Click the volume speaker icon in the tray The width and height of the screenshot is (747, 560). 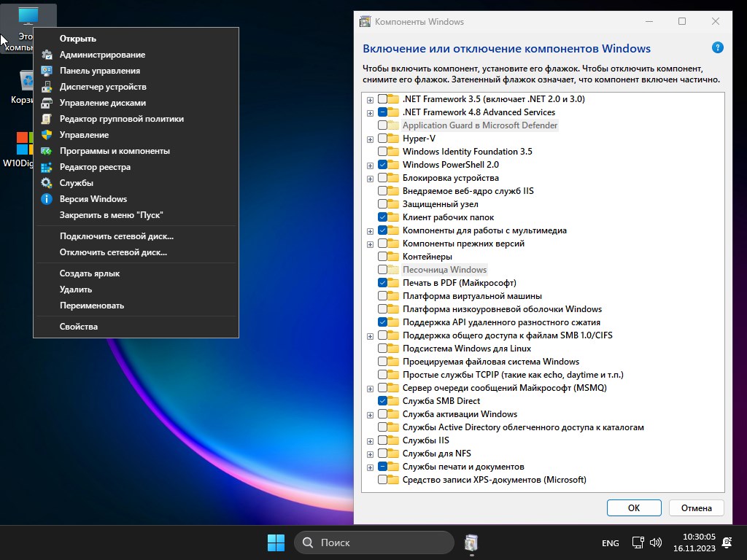[x=656, y=542]
